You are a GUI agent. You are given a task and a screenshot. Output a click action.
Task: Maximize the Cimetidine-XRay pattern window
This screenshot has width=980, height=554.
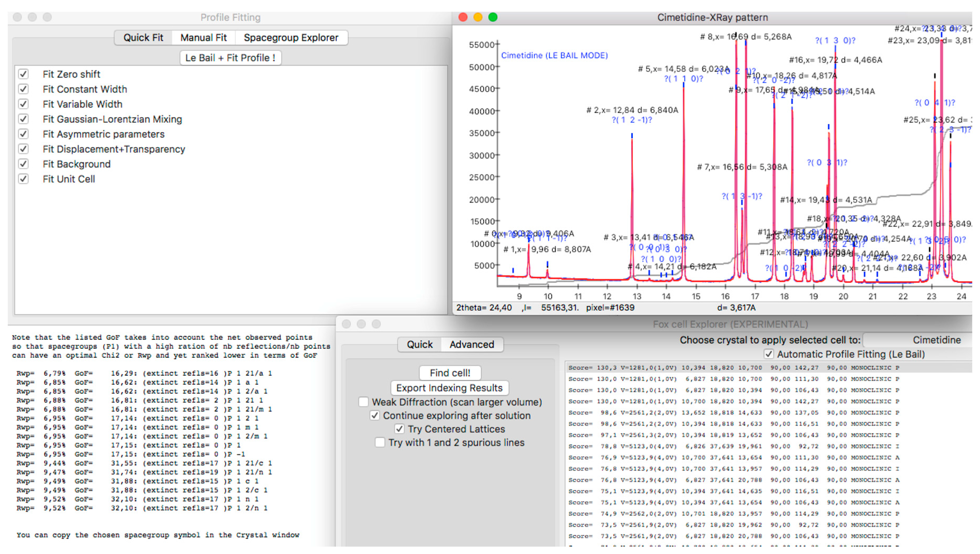493,17
